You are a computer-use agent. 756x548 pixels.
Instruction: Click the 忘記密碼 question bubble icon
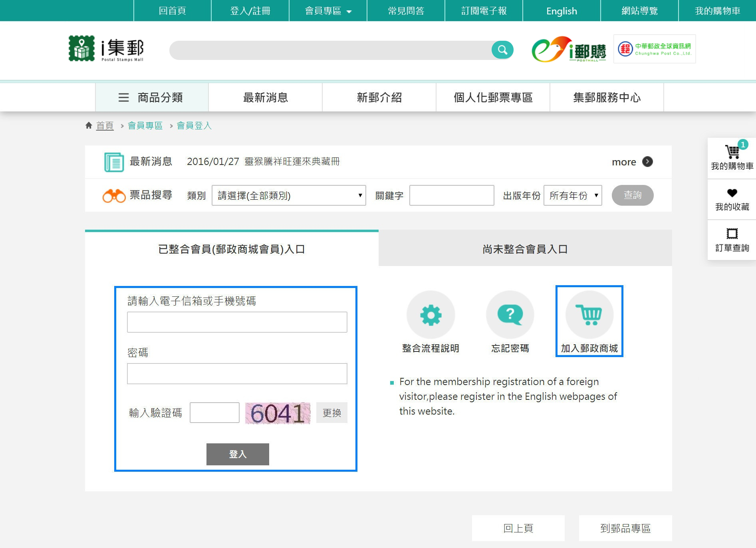tap(510, 315)
